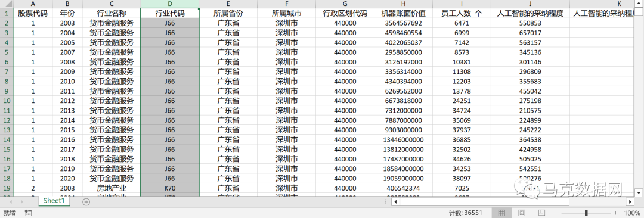644x218 pixels.
Task: Click horizontal scrollbar left arrow
Action: coord(395,201)
